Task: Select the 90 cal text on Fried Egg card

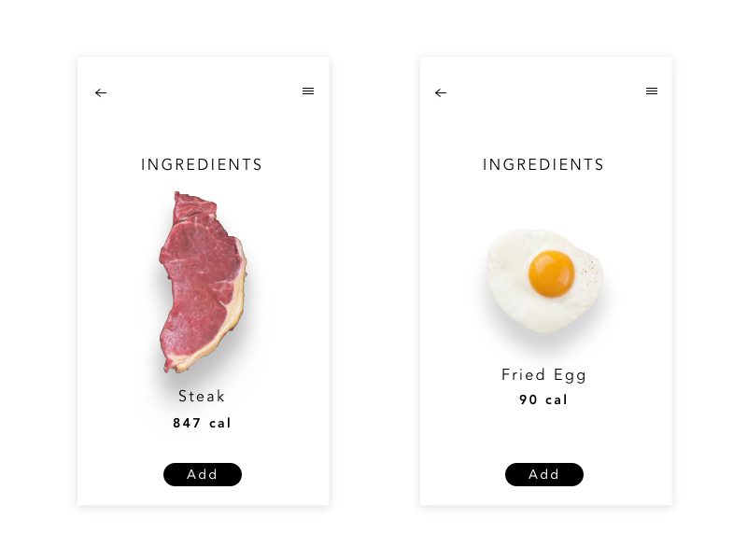Action: 543,399
